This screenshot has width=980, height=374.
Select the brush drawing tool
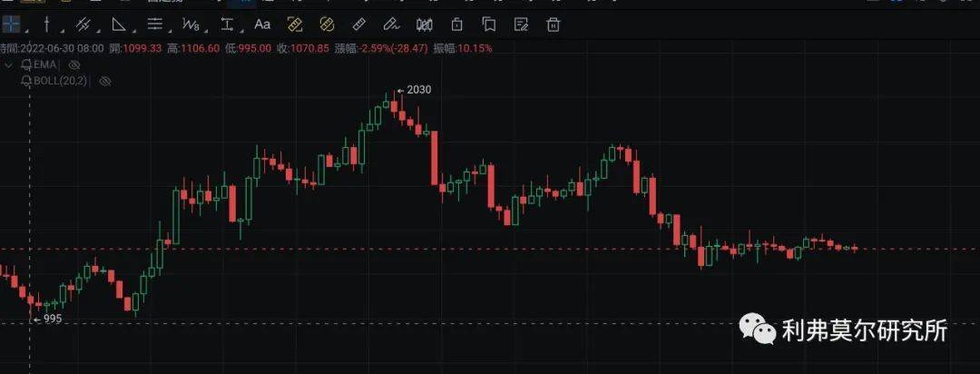390,24
